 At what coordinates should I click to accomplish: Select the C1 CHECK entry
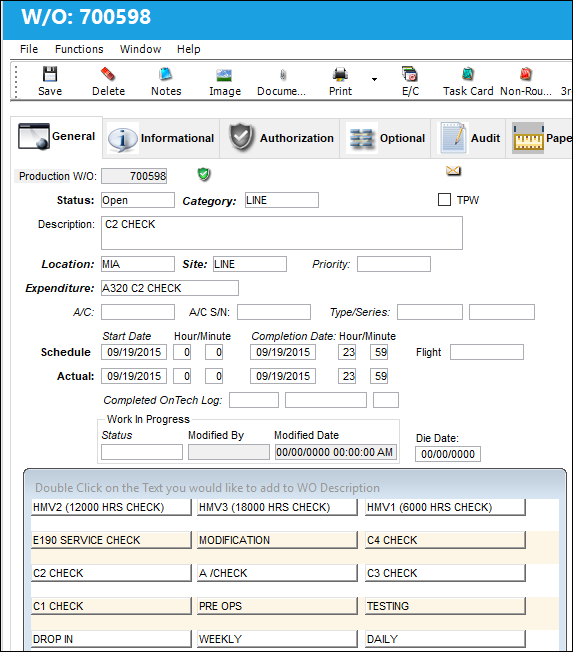[111, 606]
